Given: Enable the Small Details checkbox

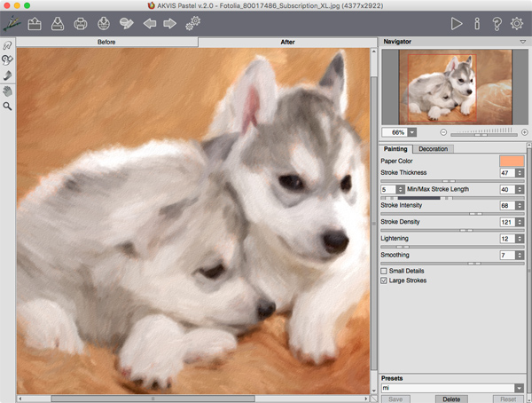Looking at the screenshot, I should tap(384, 271).
